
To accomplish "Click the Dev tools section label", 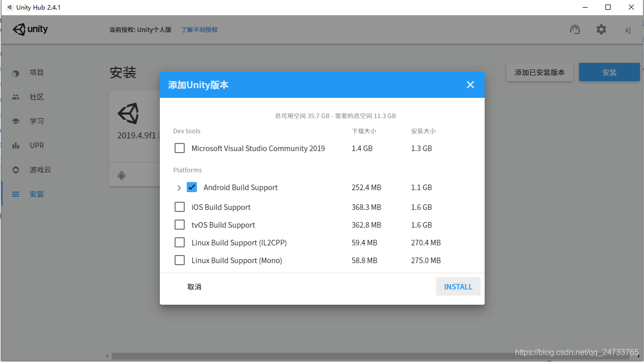I will [187, 131].
